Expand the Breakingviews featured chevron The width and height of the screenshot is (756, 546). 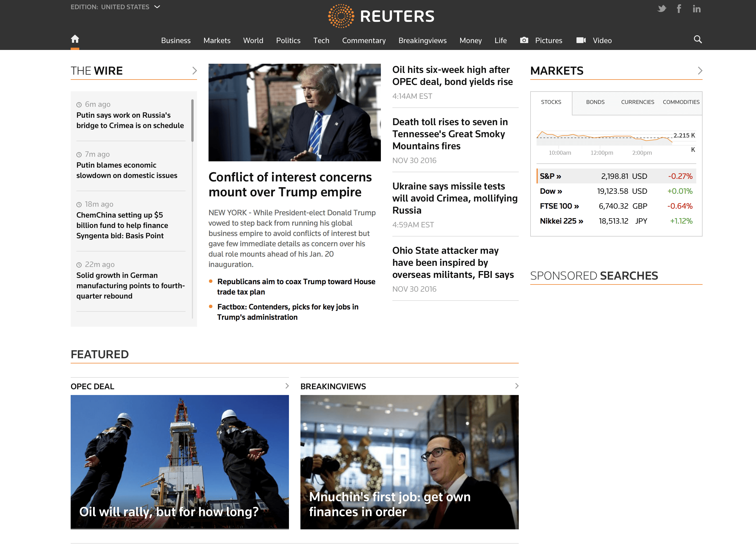click(x=516, y=386)
